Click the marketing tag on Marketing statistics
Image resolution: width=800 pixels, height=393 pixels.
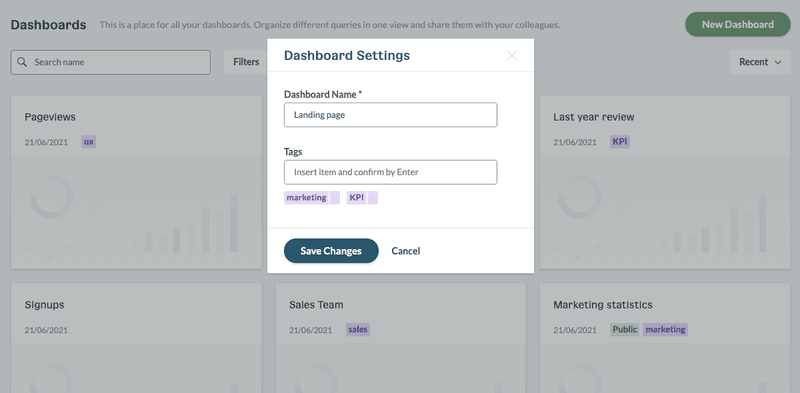coord(665,330)
